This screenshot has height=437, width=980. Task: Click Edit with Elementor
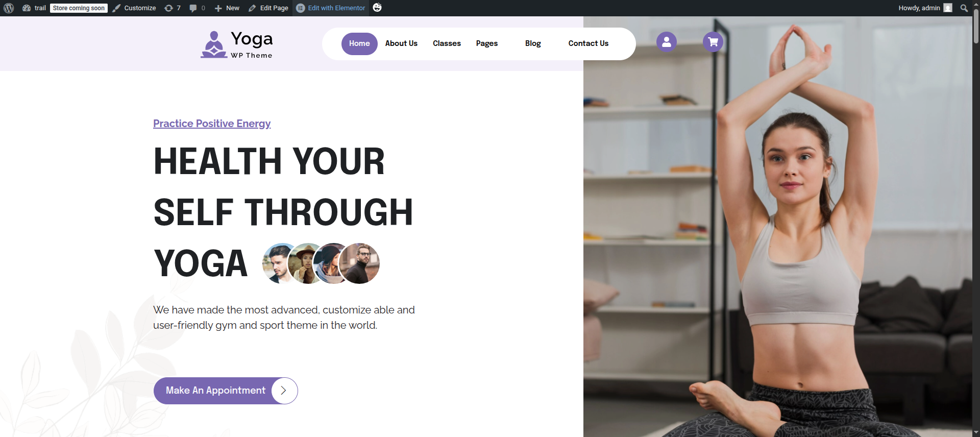pos(331,8)
